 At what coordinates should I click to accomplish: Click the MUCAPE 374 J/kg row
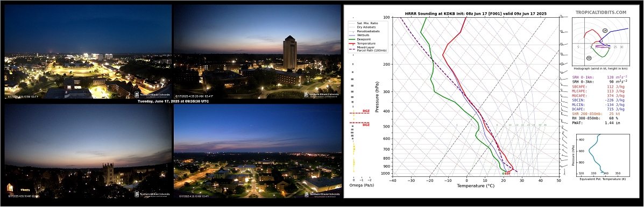point(598,96)
